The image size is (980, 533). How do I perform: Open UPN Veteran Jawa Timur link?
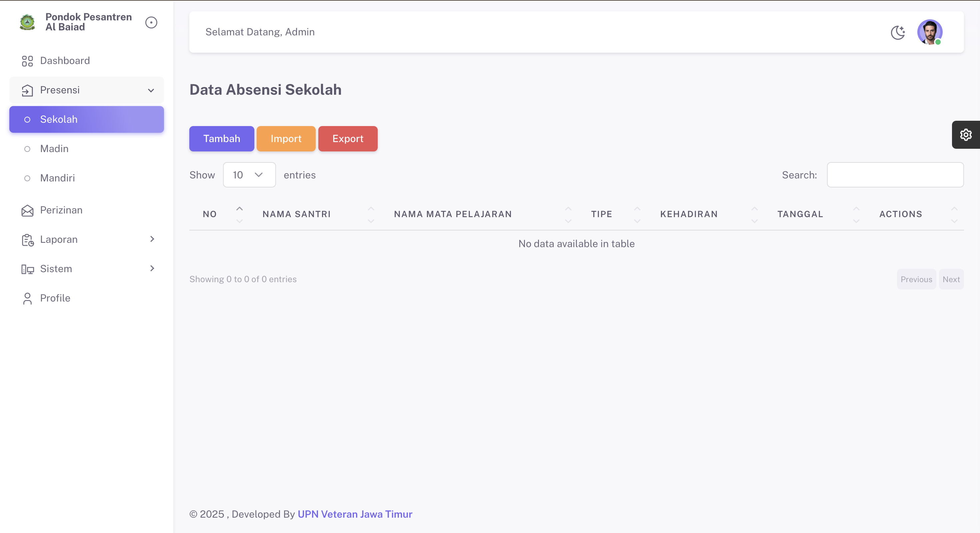pyautogui.click(x=355, y=514)
